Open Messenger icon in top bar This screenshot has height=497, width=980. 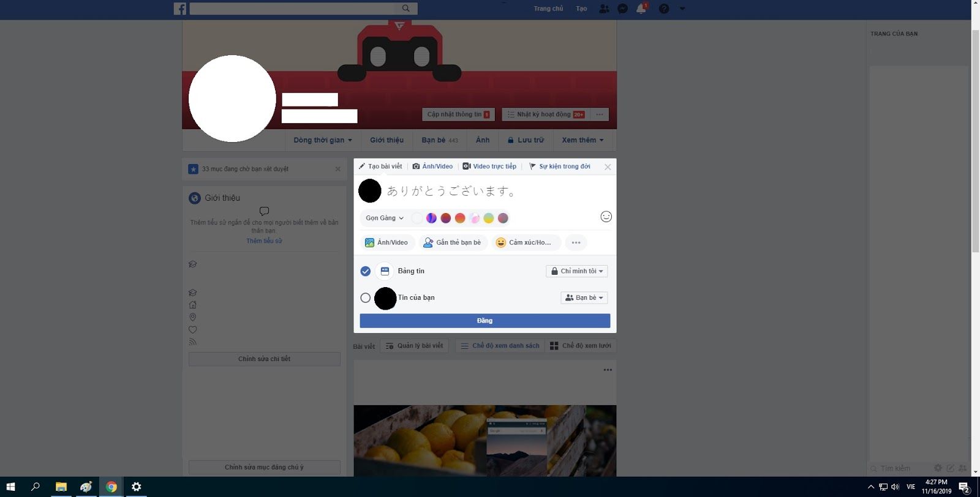622,9
